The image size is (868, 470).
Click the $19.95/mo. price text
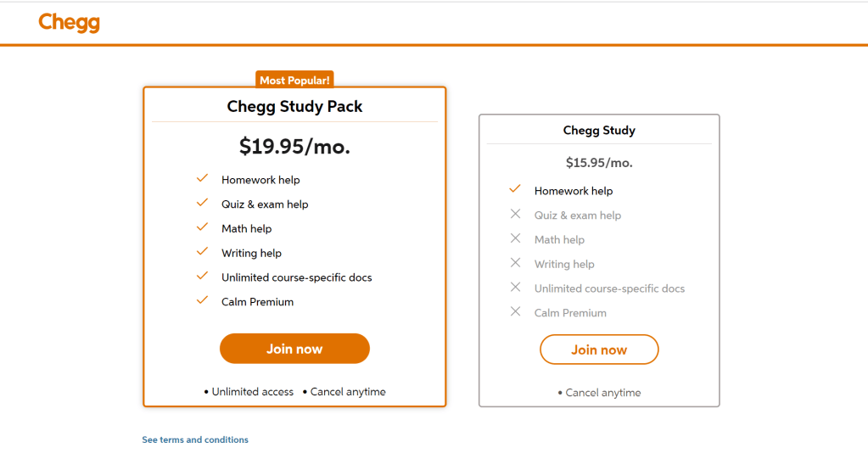[x=294, y=147]
